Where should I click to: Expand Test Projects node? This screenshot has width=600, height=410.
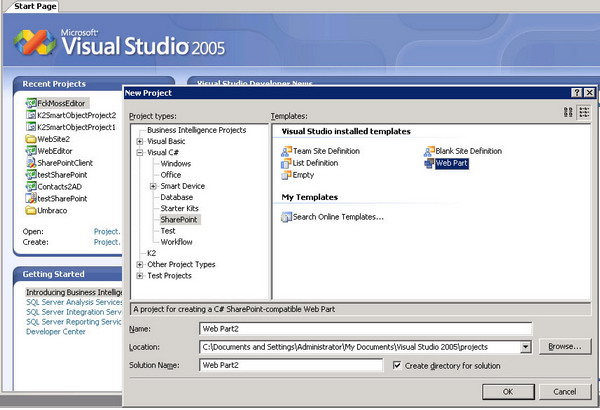point(140,276)
